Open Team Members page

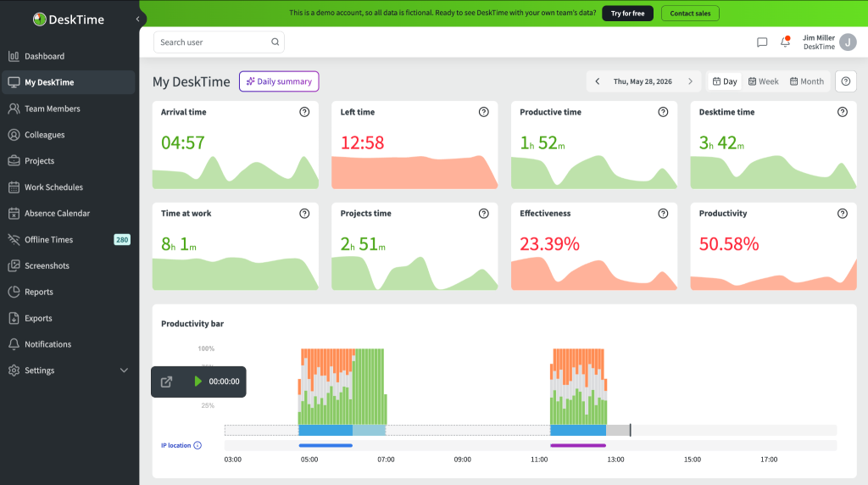(68, 109)
